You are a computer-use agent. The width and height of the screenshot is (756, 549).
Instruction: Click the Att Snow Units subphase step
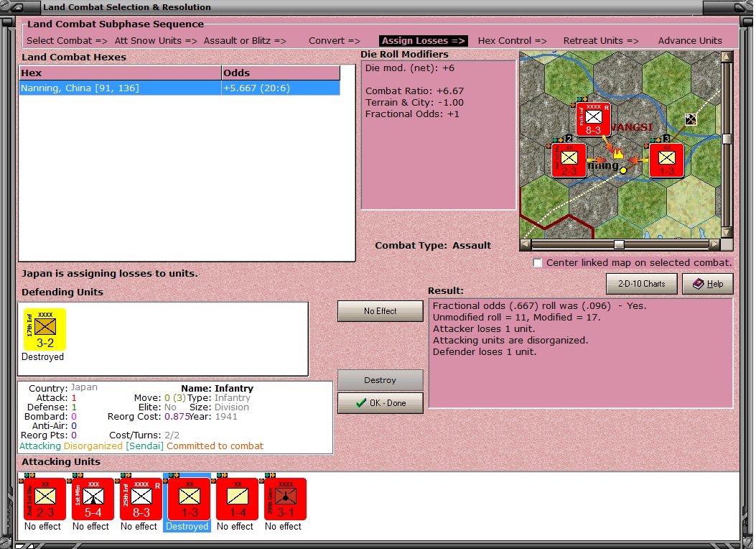[156, 40]
